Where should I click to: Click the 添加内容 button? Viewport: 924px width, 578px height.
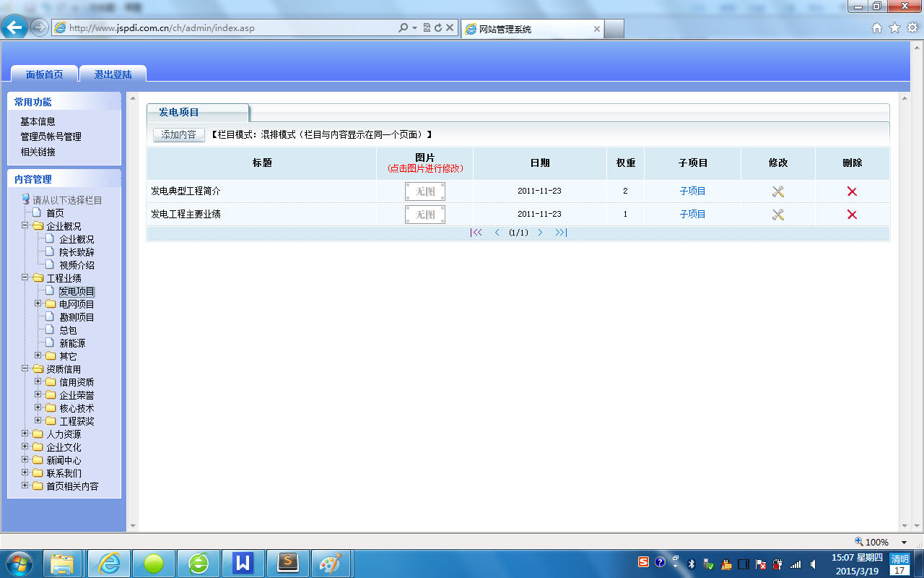tap(179, 134)
